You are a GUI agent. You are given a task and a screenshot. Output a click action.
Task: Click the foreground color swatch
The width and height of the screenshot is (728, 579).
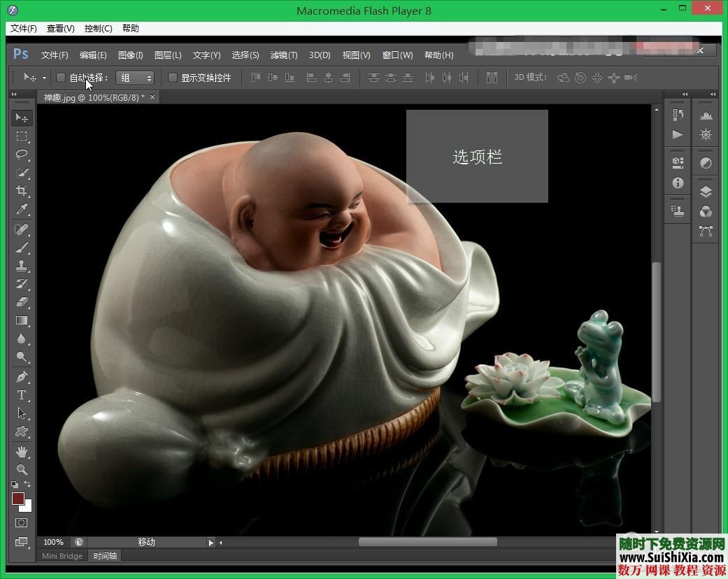(x=17, y=499)
